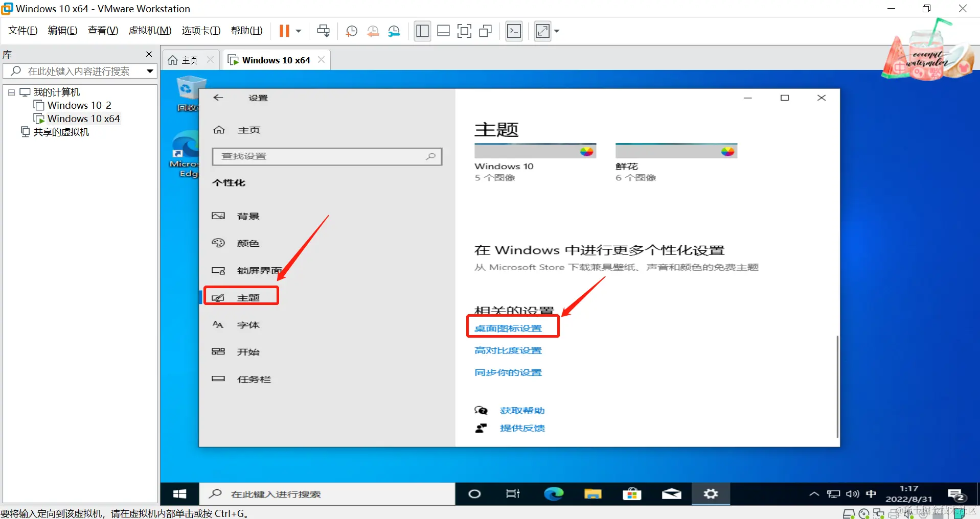
Task: Open Microsoft Edge desktop shortcut
Action: point(185,154)
